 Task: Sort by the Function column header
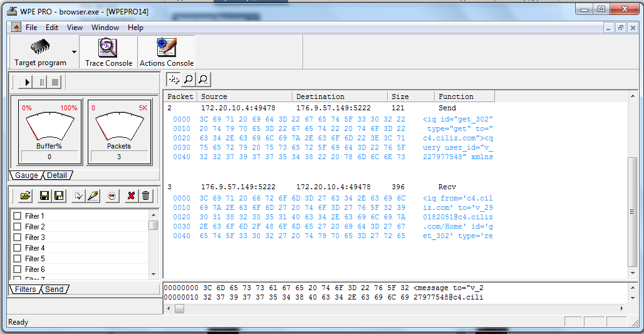coord(464,97)
